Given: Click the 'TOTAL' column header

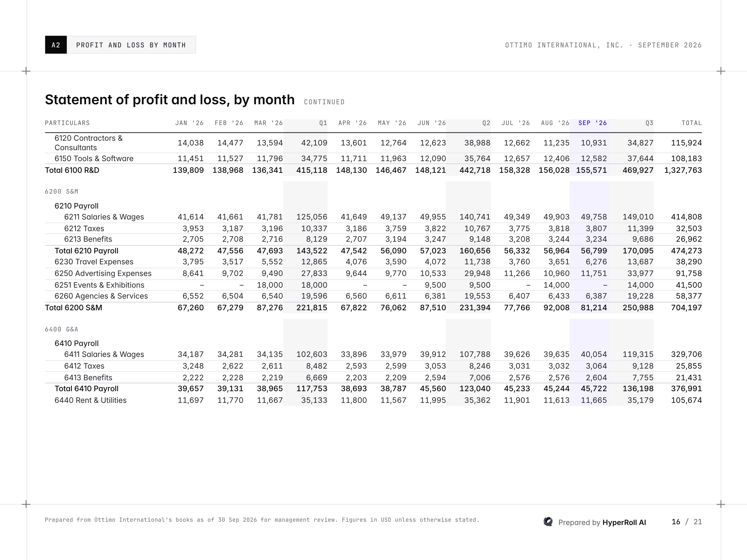Looking at the screenshot, I should coord(692,123).
